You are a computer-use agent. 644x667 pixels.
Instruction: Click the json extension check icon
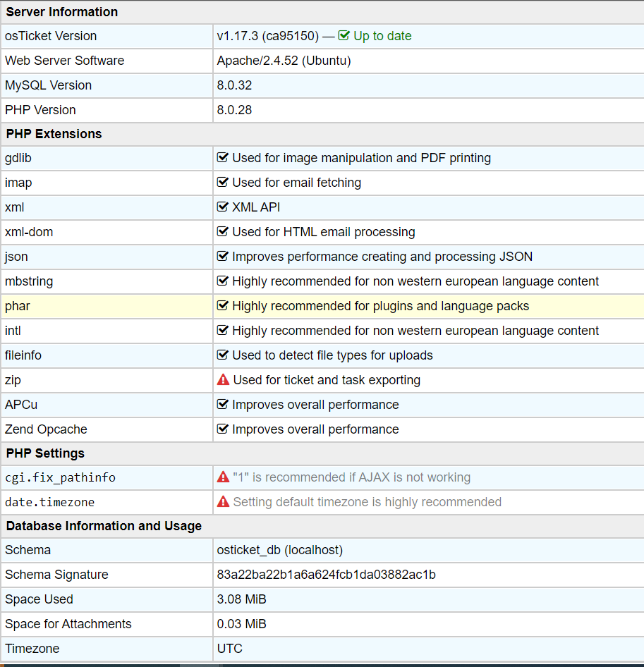[223, 257]
